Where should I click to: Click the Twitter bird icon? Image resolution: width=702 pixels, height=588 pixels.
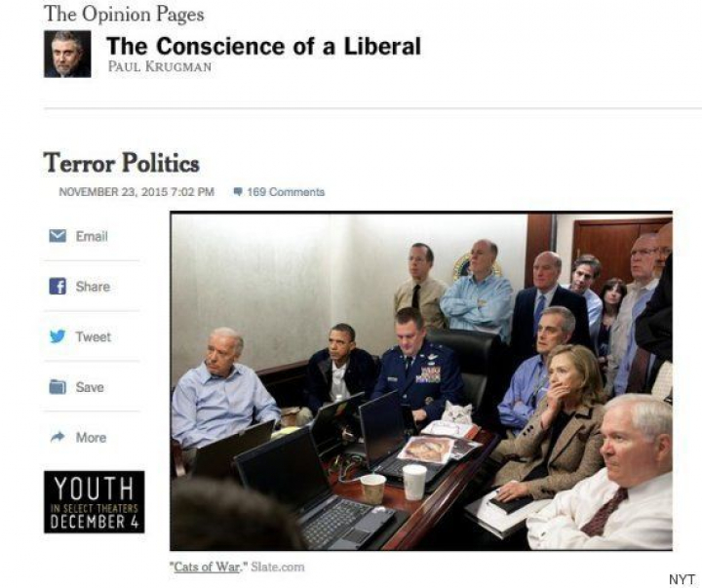pos(58,336)
